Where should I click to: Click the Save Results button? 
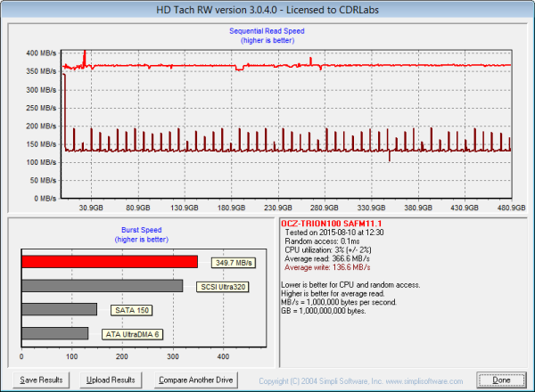tap(42, 380)
